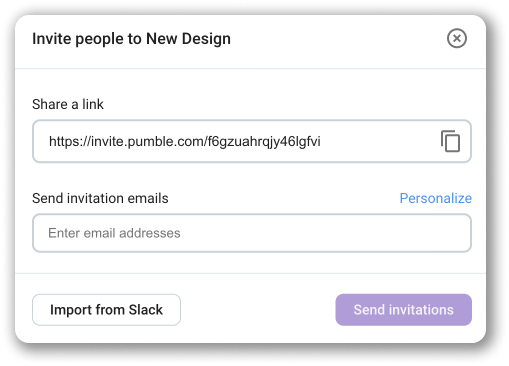
Task: Click the Personalize link
Action: [435, 198]
